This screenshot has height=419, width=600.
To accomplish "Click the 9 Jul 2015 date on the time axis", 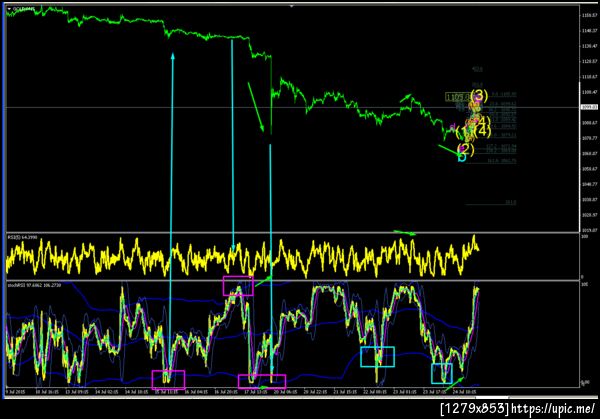I will click(16, 392).
